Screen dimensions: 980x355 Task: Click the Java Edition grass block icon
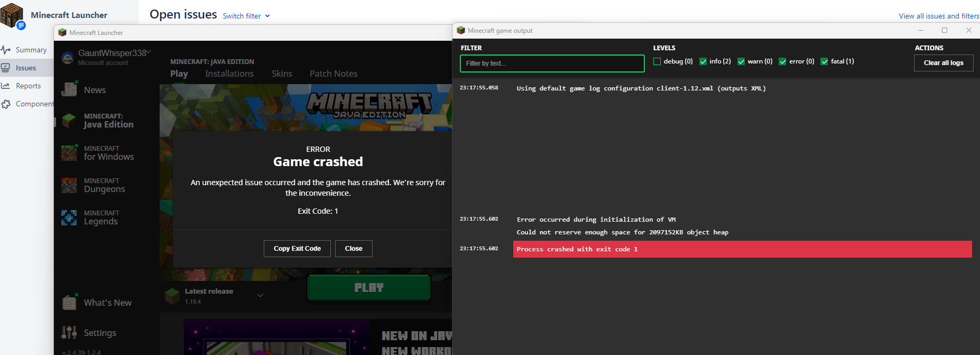[69, 121]
